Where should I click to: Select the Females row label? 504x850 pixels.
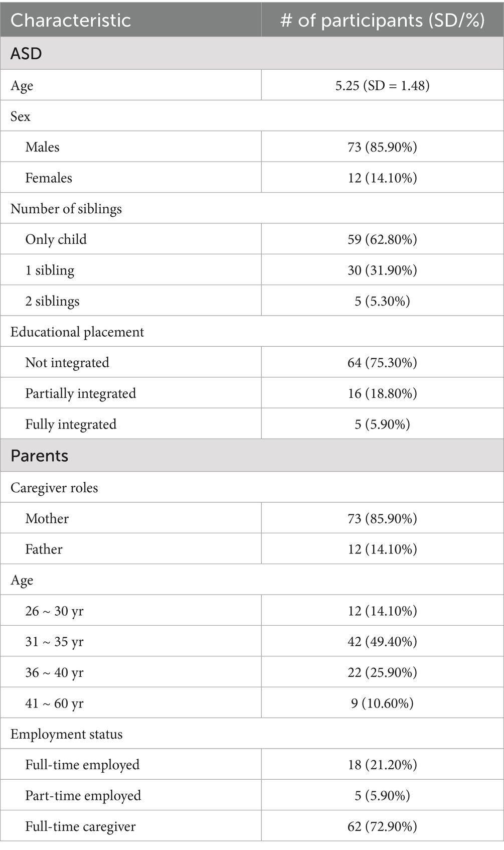49,178
